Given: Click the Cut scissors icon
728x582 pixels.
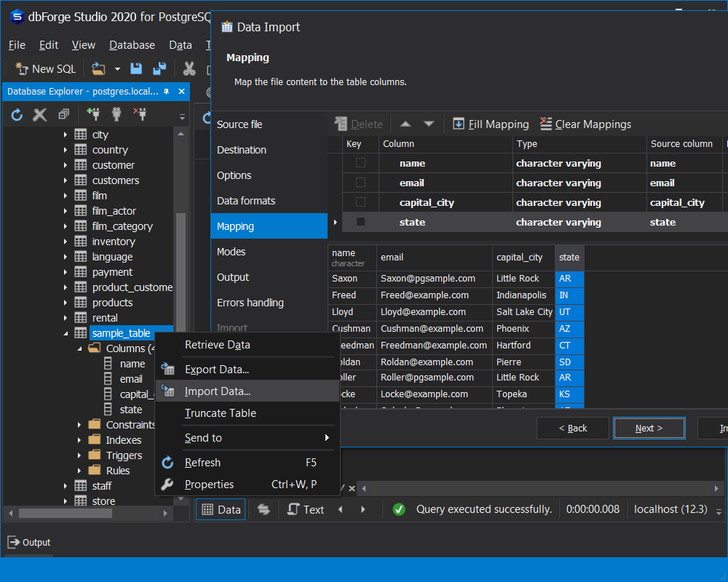Looking at the screenshot, I should point(189,68).
